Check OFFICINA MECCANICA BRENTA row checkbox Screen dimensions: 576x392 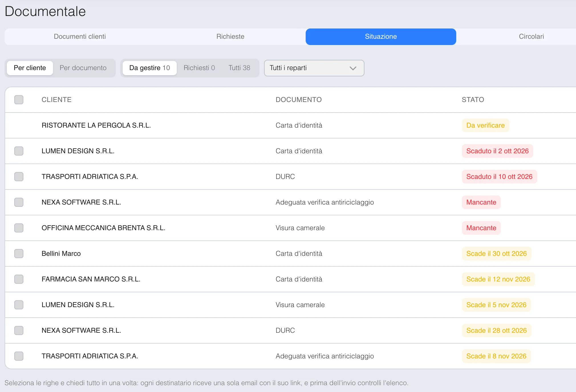[19, 228]
